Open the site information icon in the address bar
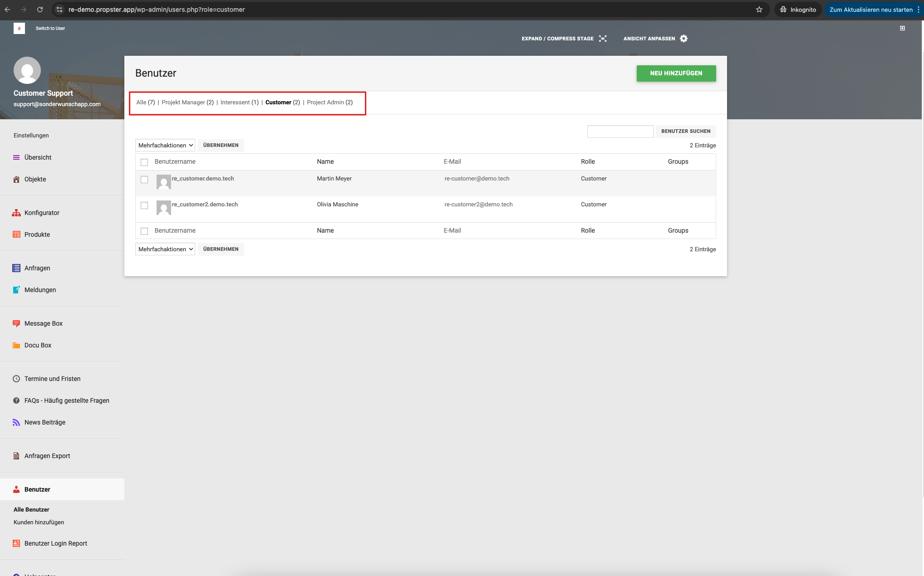Screen dimensions: 924x576 pos(59,10)
